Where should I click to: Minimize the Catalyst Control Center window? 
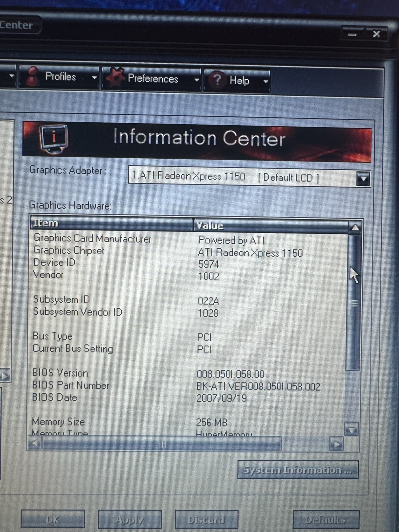352,34
